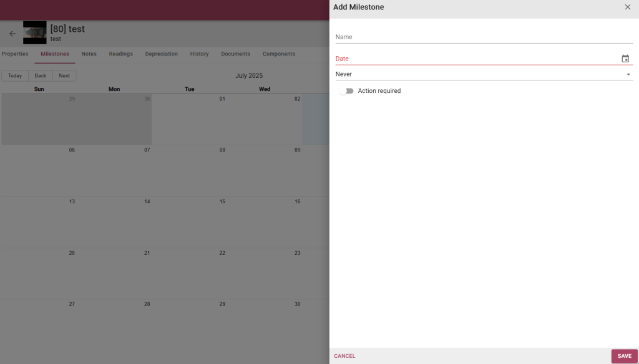Open the Components tab
The height and width of the screenshot is (364, 639).
click(x=279, y=54)
